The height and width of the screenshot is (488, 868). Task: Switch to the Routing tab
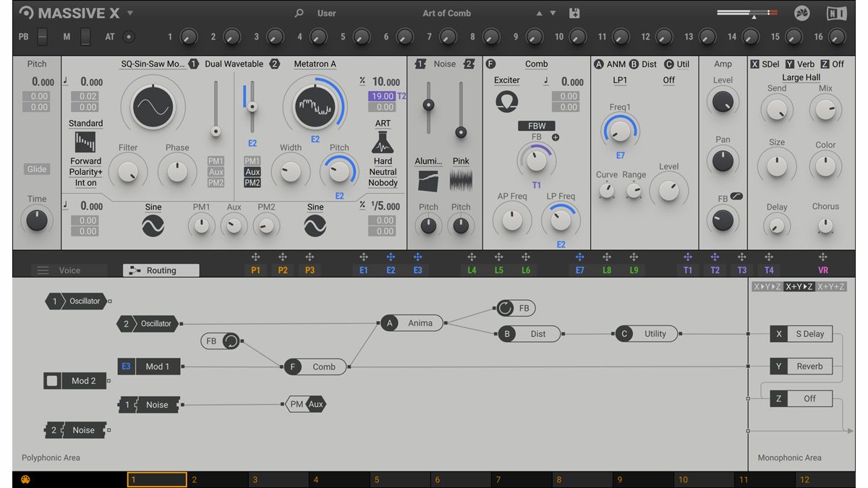(x=161, y=270)
